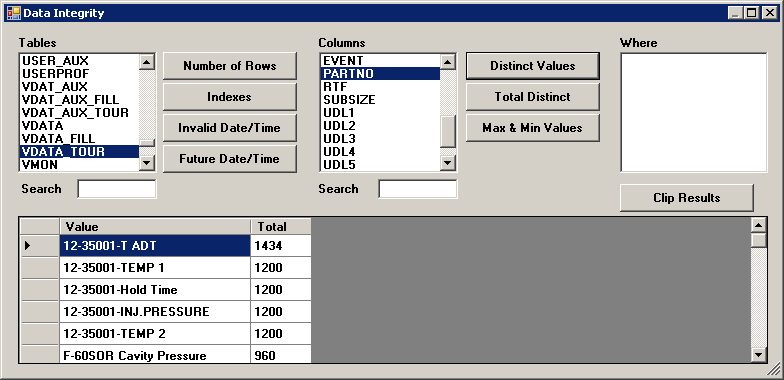Click the Tables list scroll up arrow
The height and width of the screenshot is (380, 784).
pos(147,62)
